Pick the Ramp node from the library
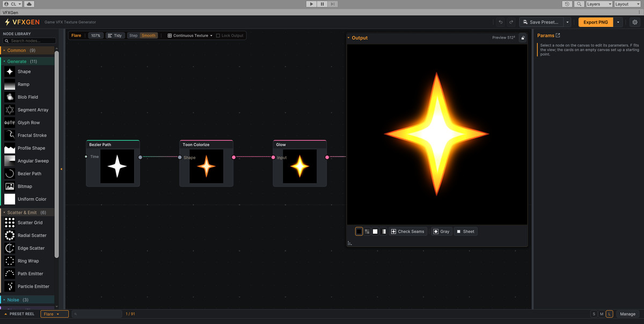Viewport: 644px width, 324px height. click(29, 84)
